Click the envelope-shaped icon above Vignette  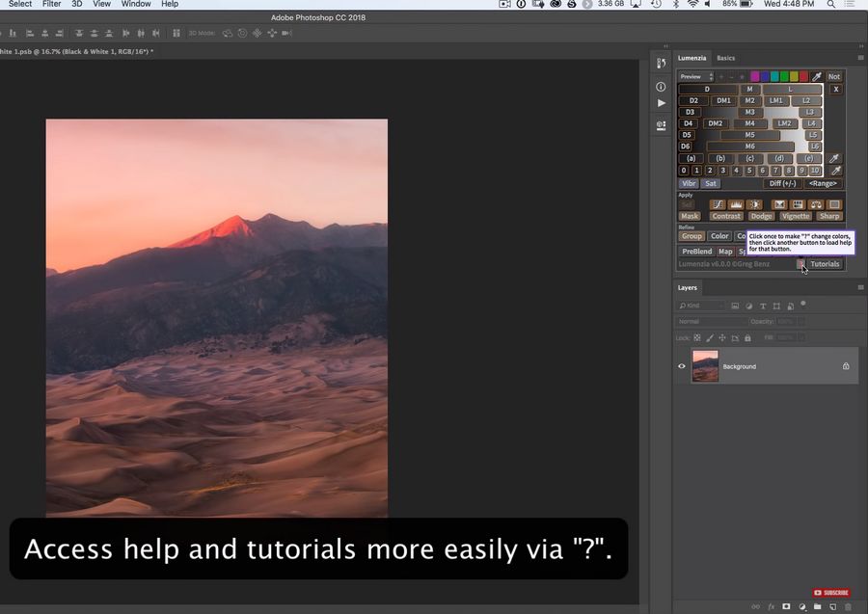point(779,204)
